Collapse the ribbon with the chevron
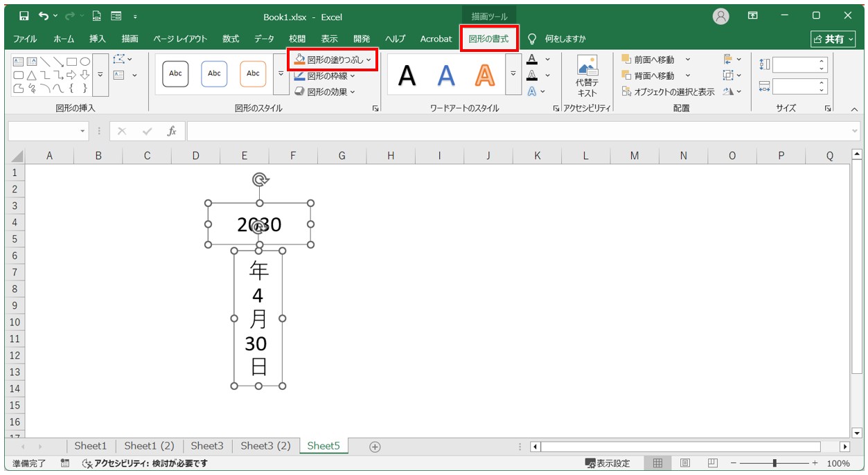This screenshot has height=475, width=868. pos(853,109)
